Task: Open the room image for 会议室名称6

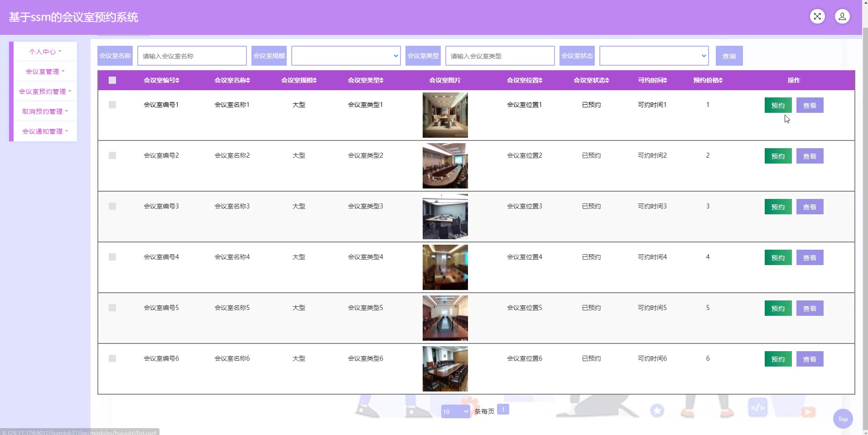Action: click(445, 369)
